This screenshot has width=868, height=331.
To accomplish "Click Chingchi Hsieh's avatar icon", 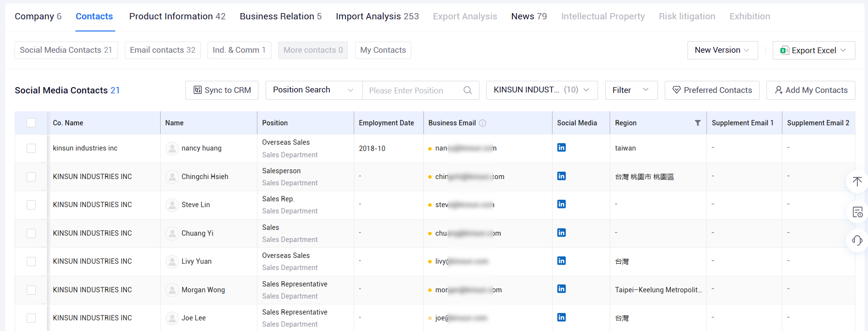I will 172,177.
